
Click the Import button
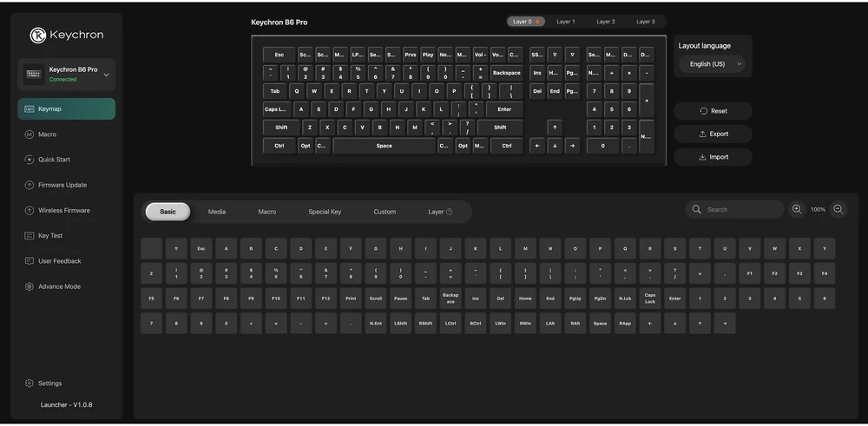point(713,157)
